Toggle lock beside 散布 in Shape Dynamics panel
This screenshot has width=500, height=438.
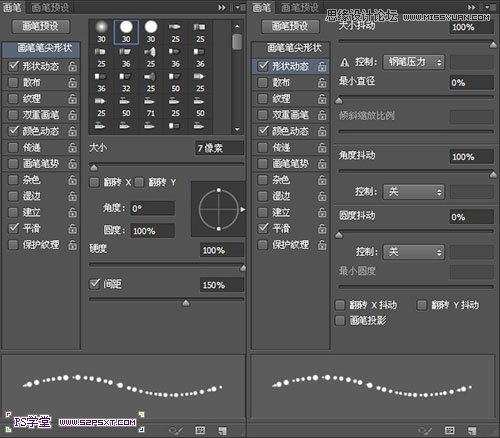pos(322,83)
